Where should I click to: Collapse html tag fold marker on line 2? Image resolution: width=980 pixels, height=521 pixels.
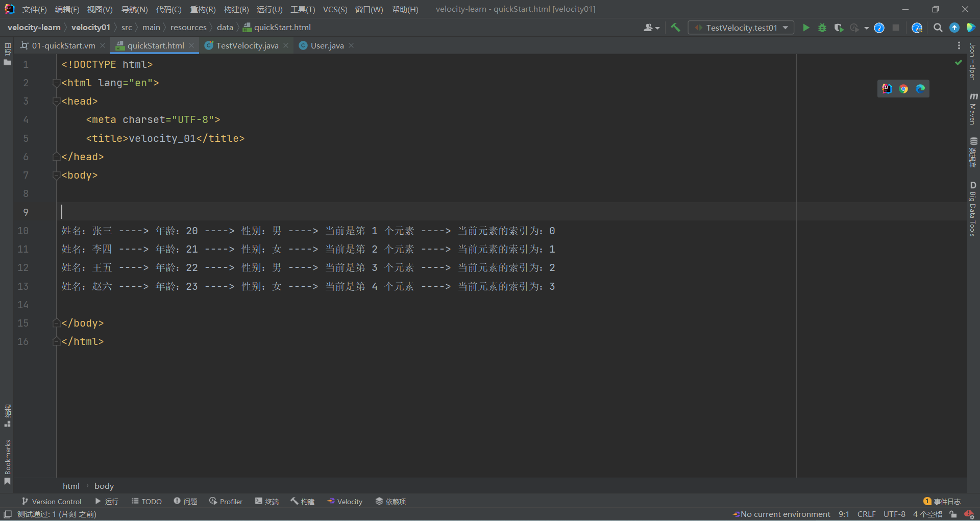(x=56, y=83)
